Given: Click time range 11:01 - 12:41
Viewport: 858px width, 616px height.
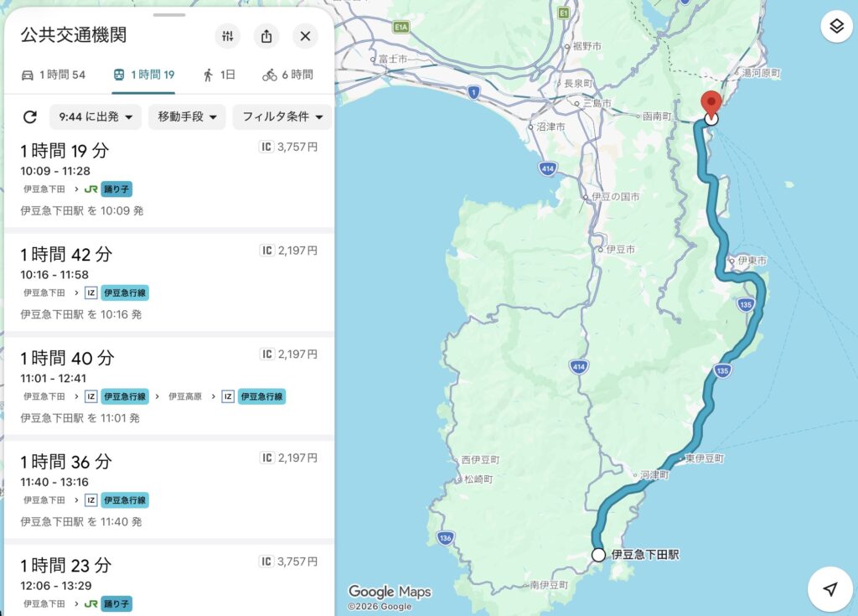Looking at the screenshot, I should pyautogui.click(x=53, y=378).
